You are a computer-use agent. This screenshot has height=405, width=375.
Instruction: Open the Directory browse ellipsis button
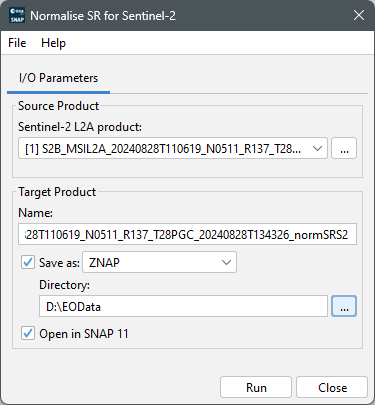(344, 306)
